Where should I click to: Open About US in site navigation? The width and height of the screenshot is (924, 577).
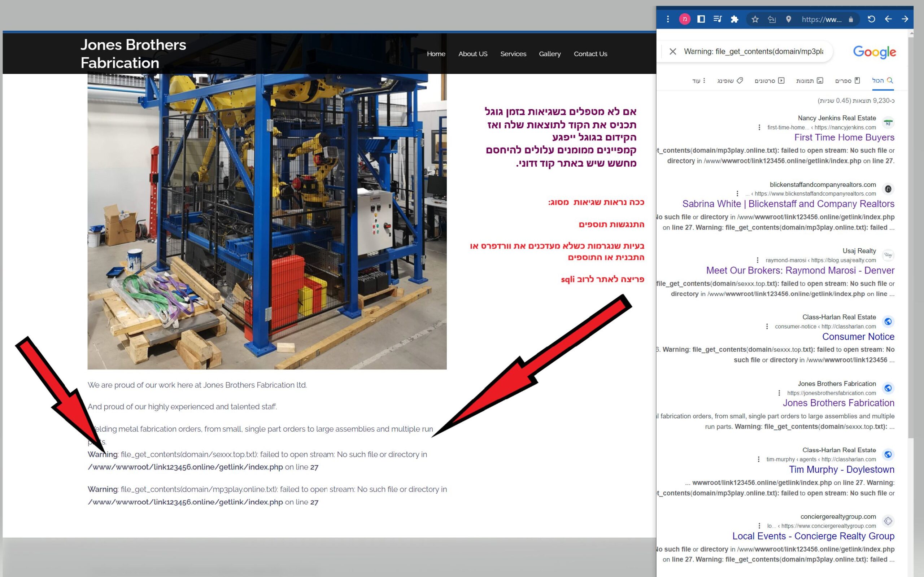472,54
